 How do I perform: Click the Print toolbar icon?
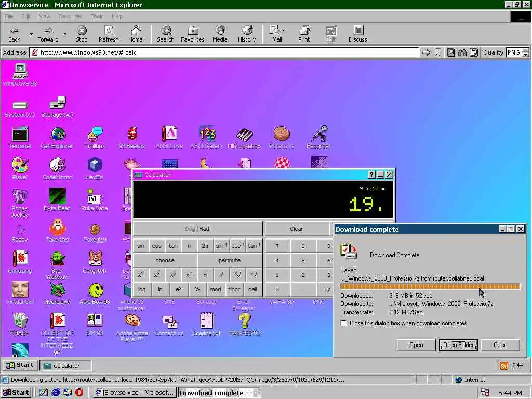click(x=304, y=34)
